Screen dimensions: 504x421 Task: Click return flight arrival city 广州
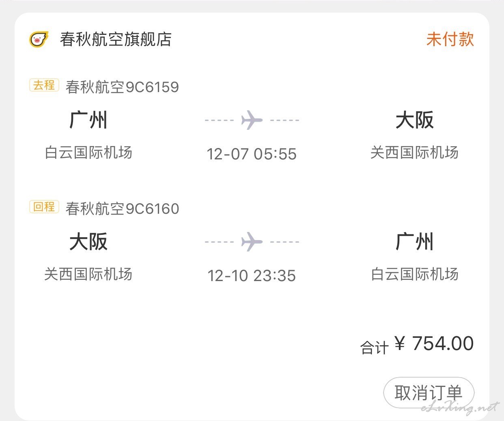pos(415,242)
